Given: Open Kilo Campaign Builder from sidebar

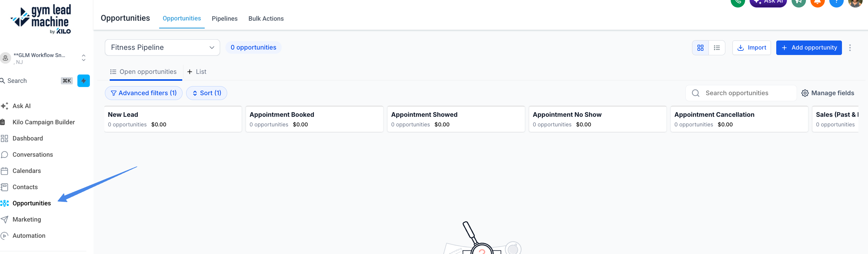Looking at the screenshot, I should (x=43, y=122).
